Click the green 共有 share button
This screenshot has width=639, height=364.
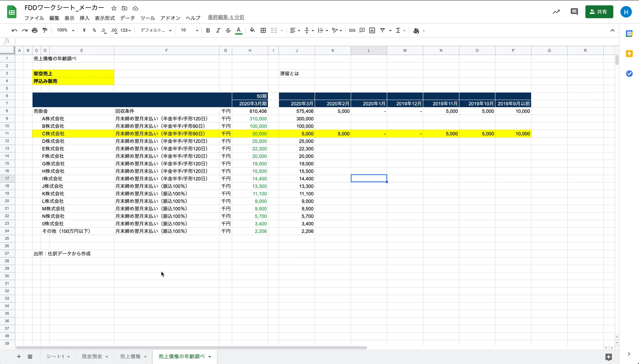click(x=599, y=12)
